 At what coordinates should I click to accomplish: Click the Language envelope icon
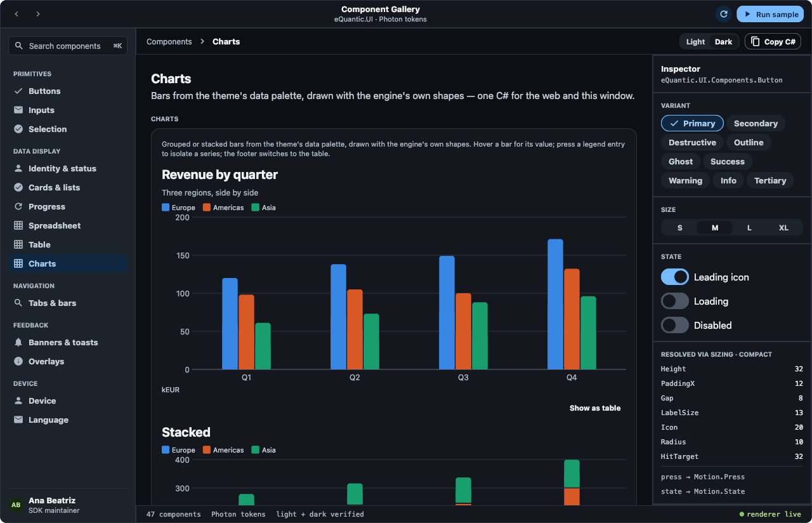coord(18,420)
